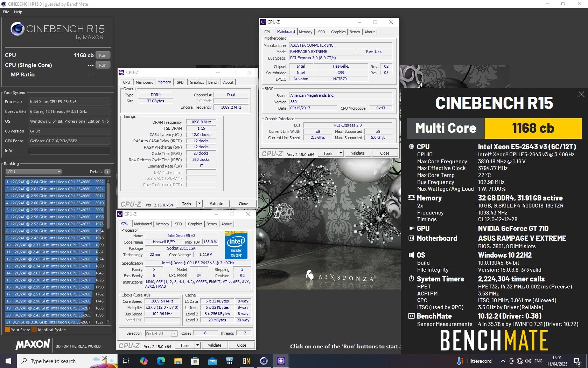Open network settings tray icon
588x368 pixels.
pyautogui.click(x=520, y=361)
